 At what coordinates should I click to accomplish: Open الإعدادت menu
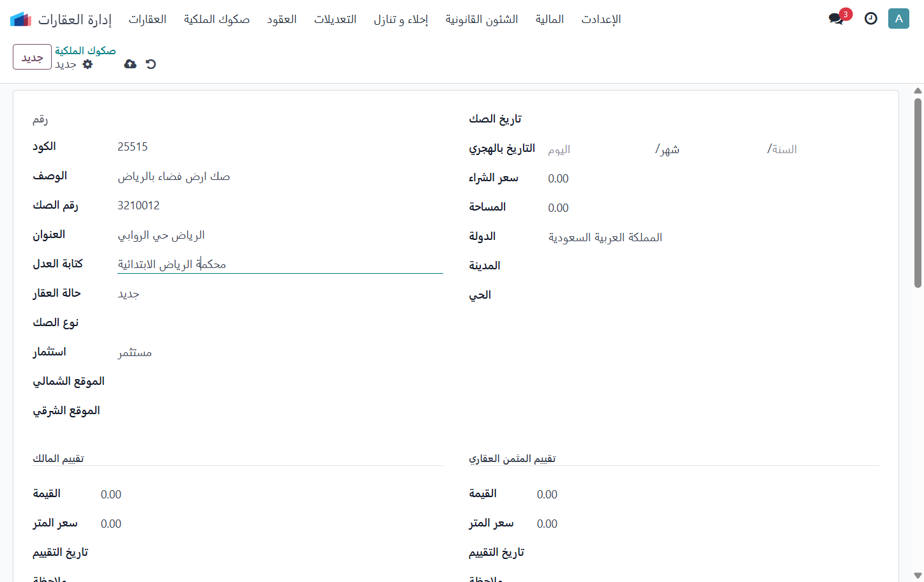click(x=601, y=19)
